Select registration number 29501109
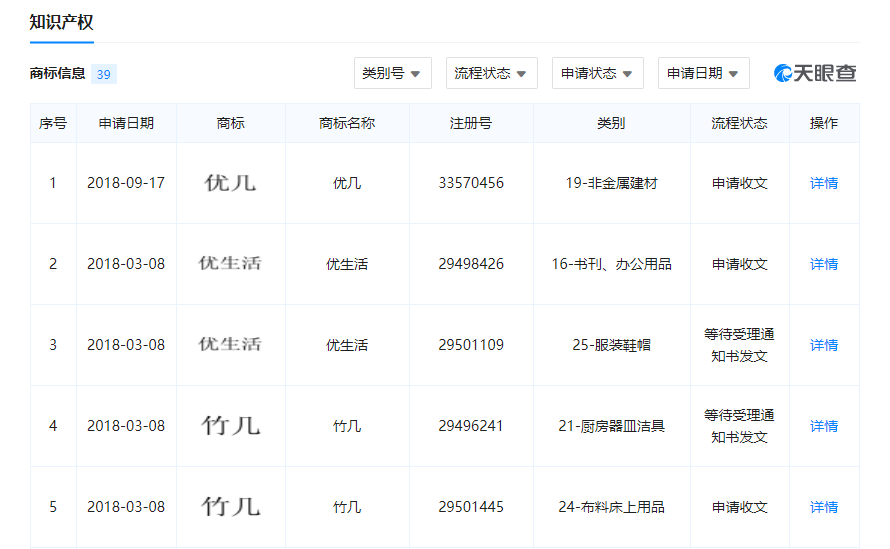This screenshot has height=549, width=890. [x=471, y=345]
